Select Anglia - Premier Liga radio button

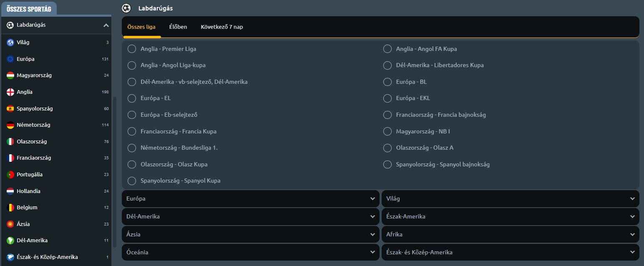tap(132, 49)
